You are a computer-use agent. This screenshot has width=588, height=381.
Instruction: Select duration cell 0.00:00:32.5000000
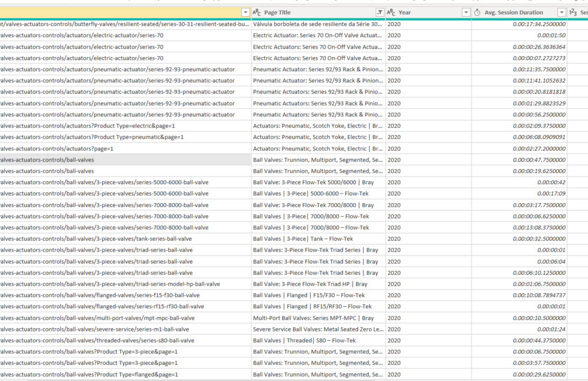point(520,239)
